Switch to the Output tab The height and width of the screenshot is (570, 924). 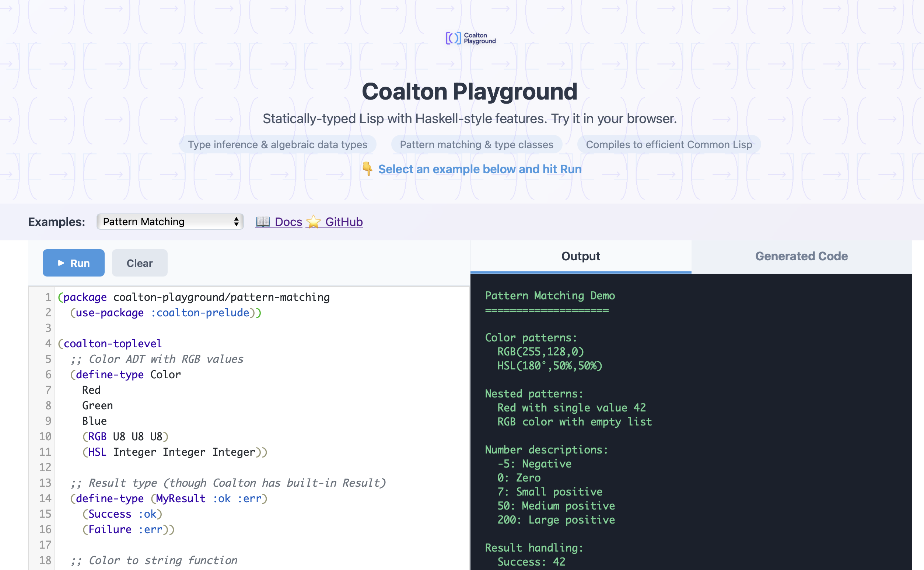[x=581, y=256]
